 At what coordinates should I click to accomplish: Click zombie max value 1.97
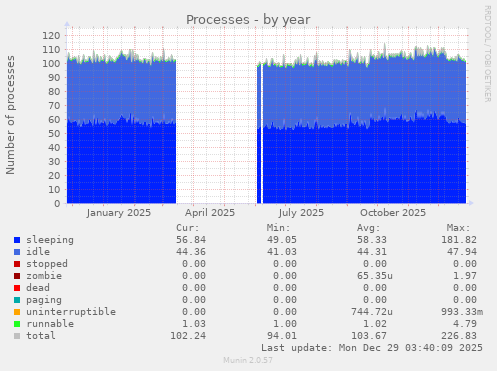465,276
